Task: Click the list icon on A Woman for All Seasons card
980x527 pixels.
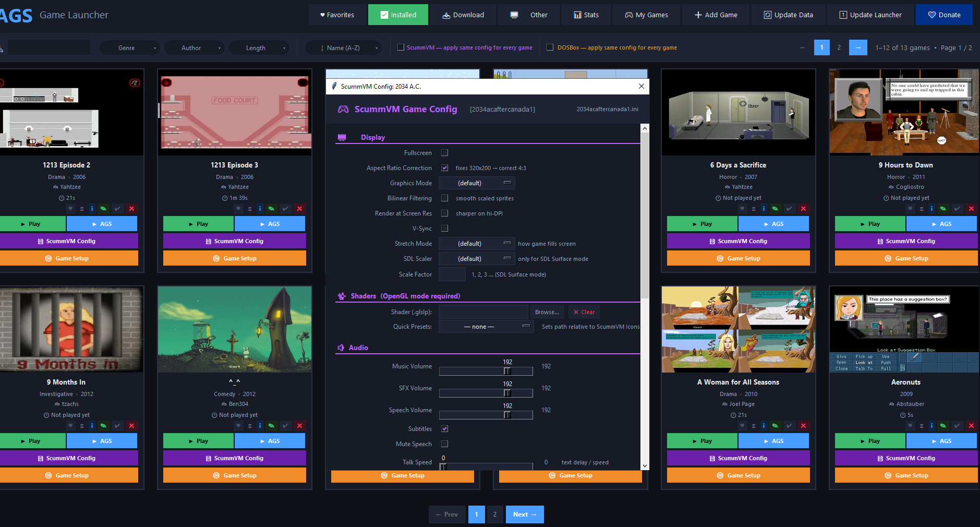Action: (x=754, y=426)
